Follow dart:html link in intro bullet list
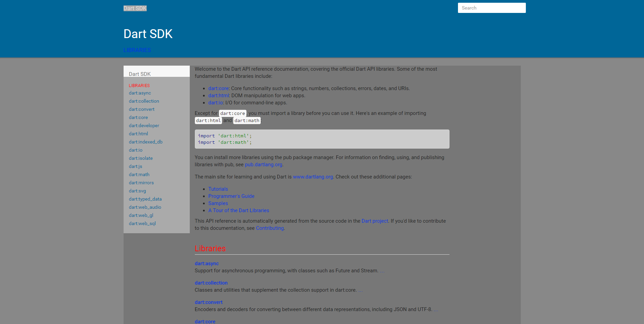This screenshot has height=324, width=644. 219,96
